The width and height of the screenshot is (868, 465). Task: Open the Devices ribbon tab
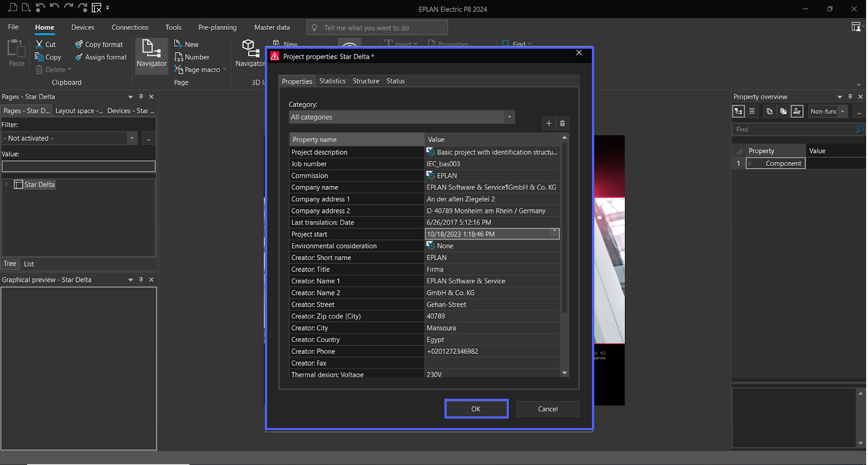click(x=82, y=28)
